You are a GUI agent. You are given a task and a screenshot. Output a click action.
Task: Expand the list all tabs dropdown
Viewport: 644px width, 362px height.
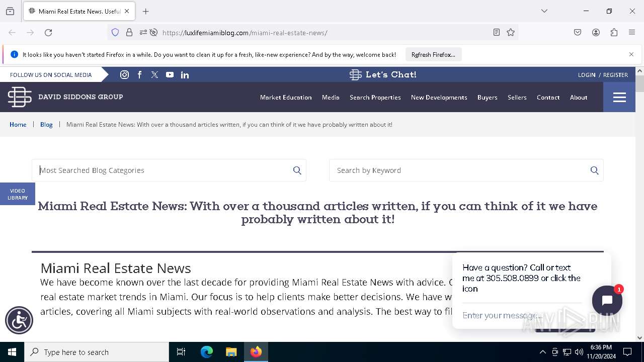[544, 11]
